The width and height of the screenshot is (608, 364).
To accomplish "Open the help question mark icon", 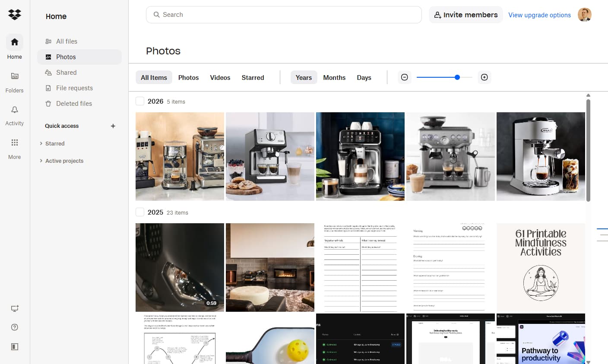I will [15, 327].
